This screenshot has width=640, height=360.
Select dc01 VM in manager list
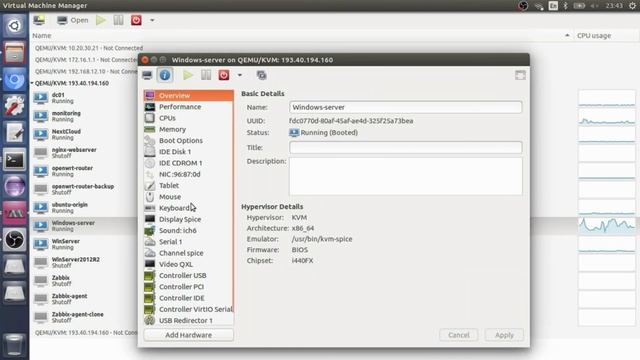(84, 98)
